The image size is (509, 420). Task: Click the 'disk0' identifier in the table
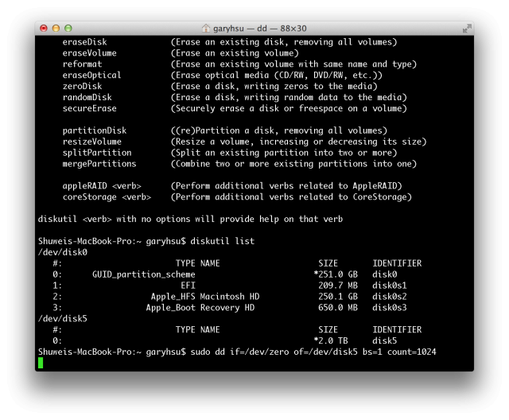click(x=385, y=274)
